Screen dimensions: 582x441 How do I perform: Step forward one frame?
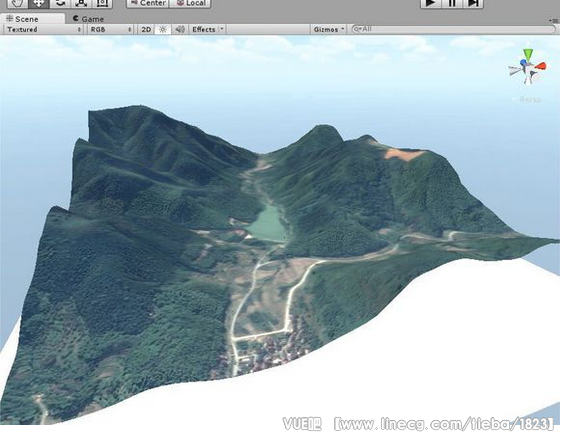[x=473, y=3]
